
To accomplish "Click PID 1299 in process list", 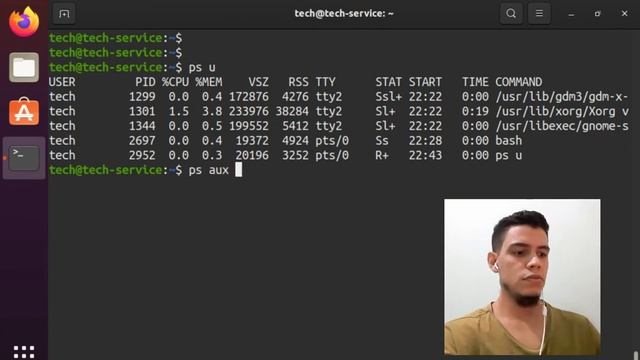I will (x=142, y=97).
